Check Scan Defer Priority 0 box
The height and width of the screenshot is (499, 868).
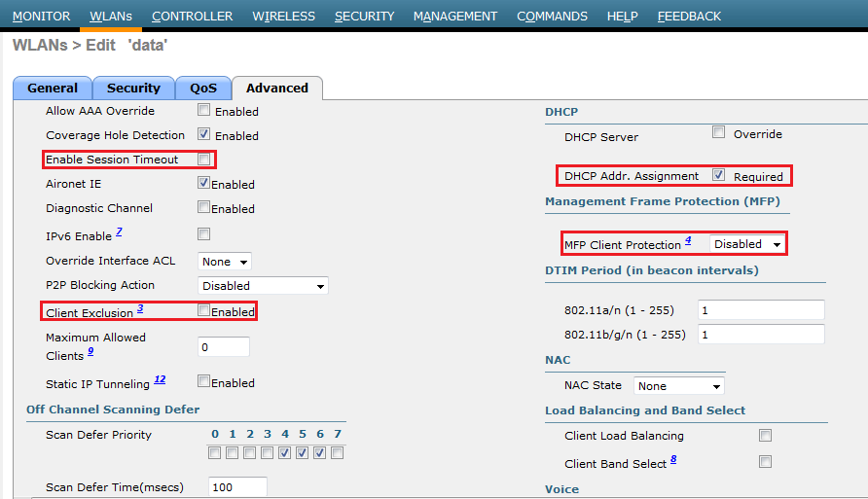tap(215, 453)
